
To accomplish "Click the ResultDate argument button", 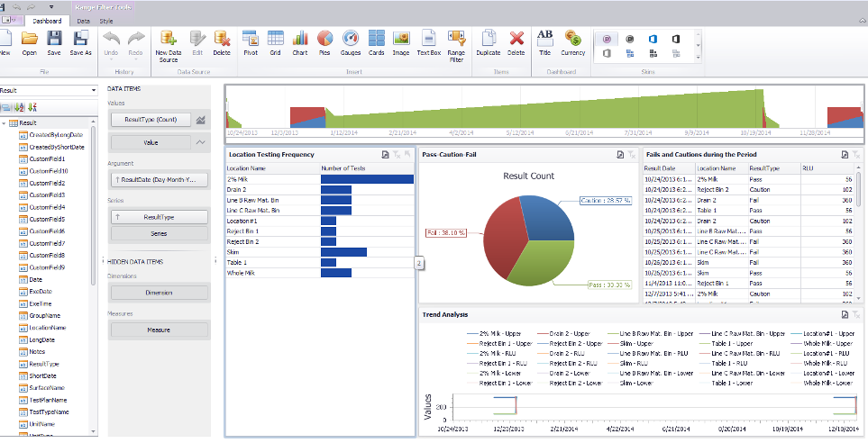I will 159,180.
